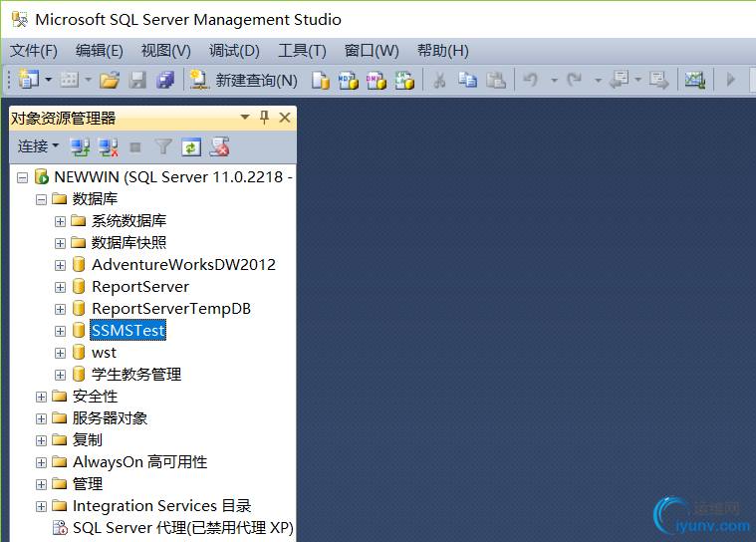
Task: Collapse the NEWWIN server node
Action: pos(22,178)
